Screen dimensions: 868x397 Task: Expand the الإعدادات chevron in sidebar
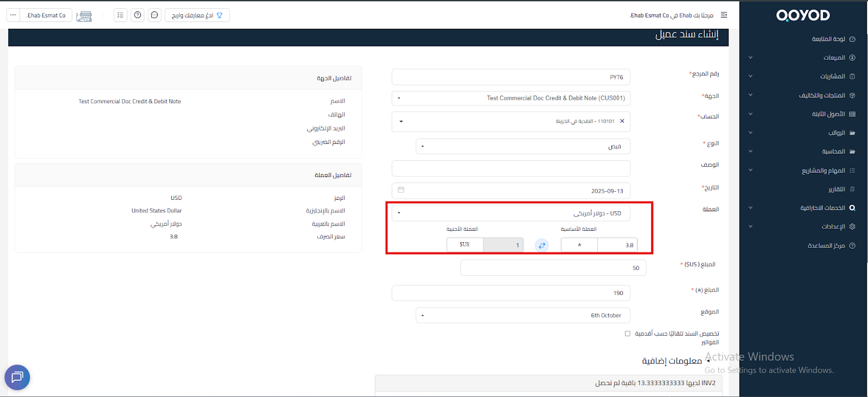click(750, 226)
